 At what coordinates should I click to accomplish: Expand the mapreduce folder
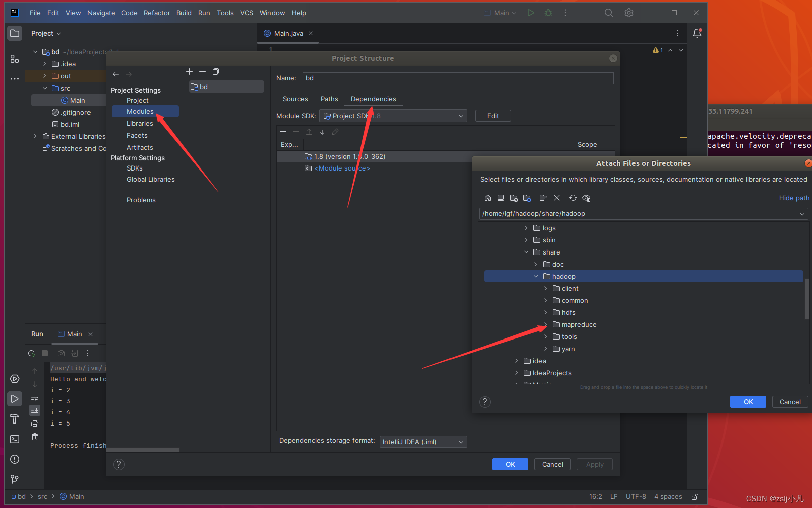click(x=546, y=325)
